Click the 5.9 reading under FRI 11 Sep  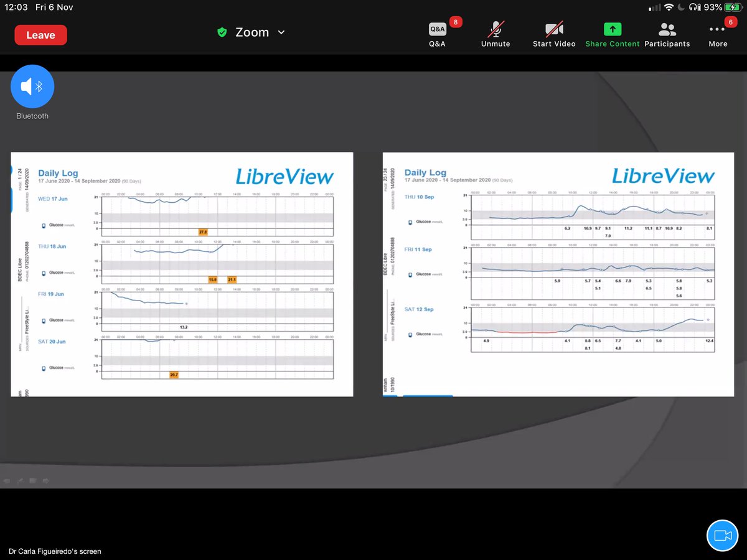558,281
